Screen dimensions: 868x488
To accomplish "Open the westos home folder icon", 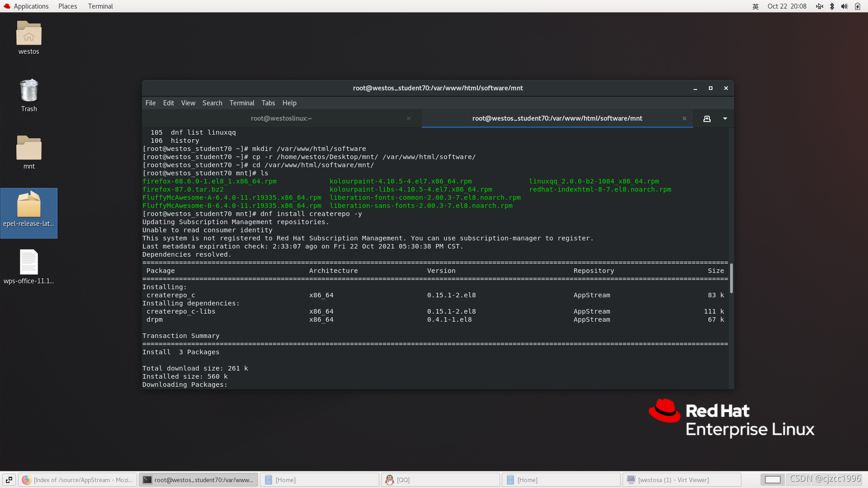I will click(x=29, y=34).
